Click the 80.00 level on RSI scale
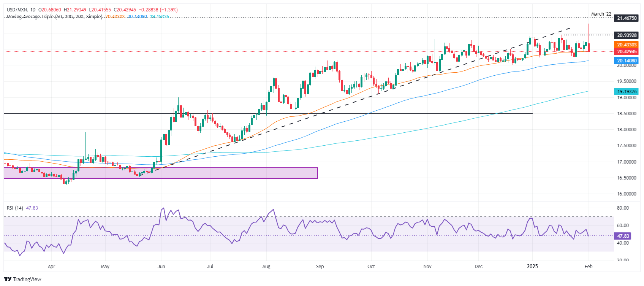The width and height of the screenshot is (644, 286). click(x=623, y=208)
